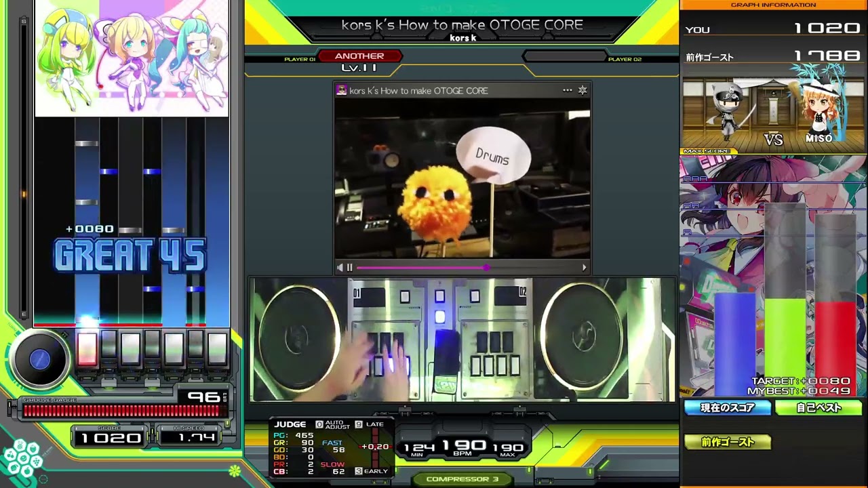The image size is (868, 488).
Task: Click the red ANOTHER difficulty badge
Action: pos(359,56)
